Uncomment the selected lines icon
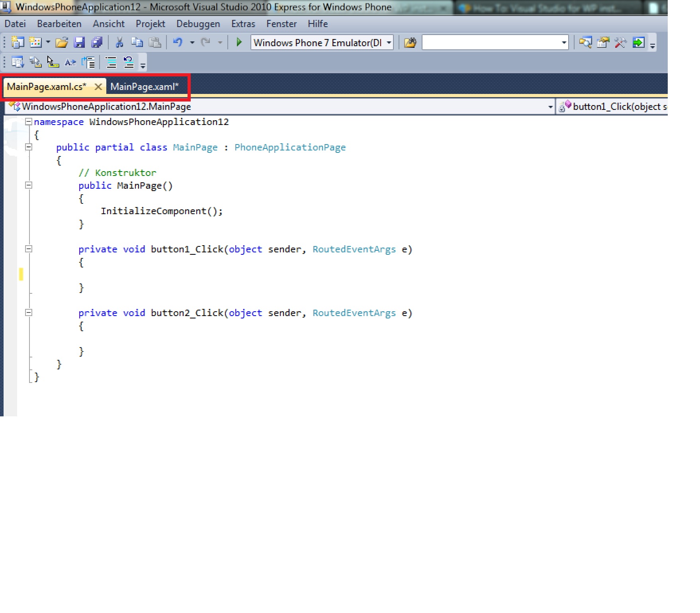Screen dimensions: 700x613 point(129,62)
